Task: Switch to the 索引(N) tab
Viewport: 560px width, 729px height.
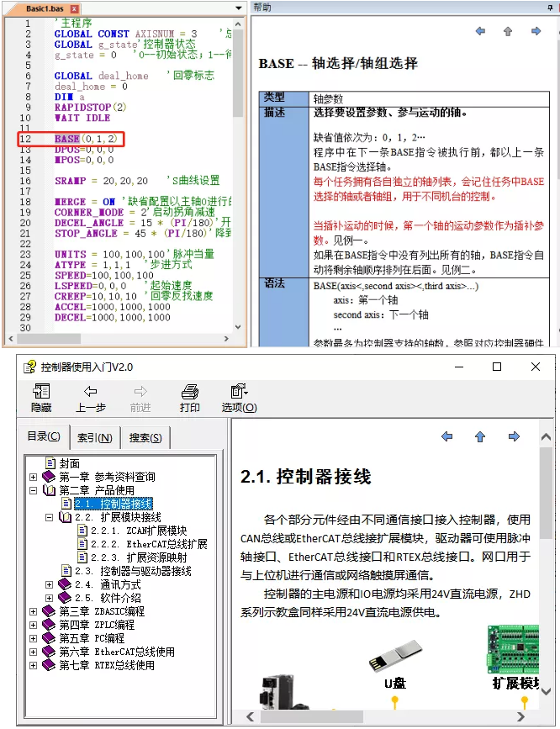Action: coord(95,437)
